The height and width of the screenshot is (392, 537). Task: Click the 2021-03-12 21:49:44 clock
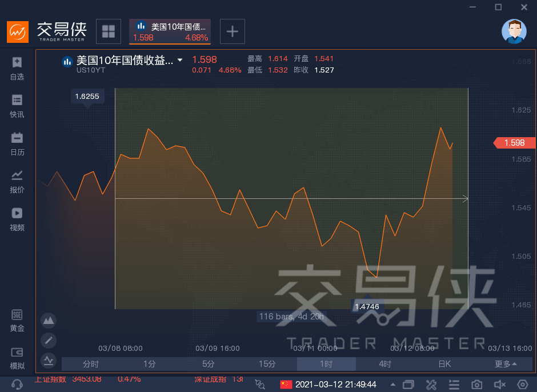[x=336, y=385]
